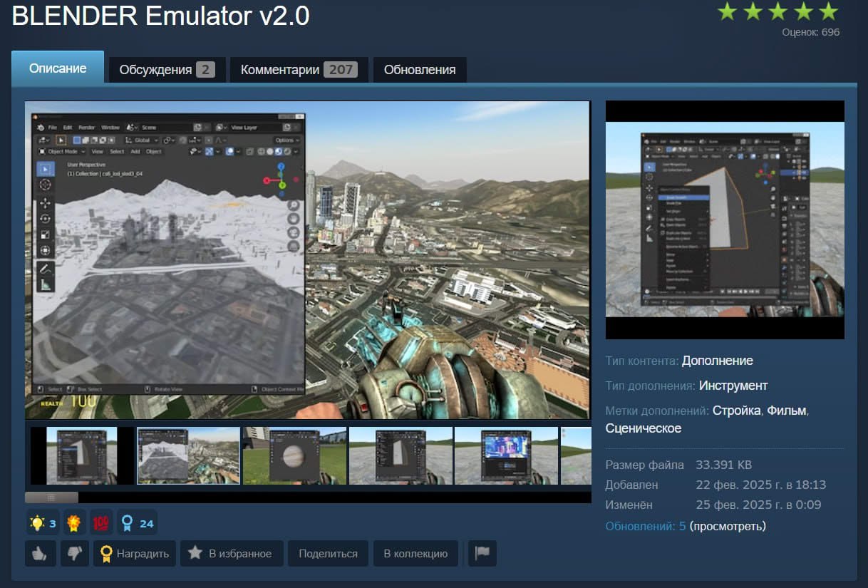Add the item via В коллекцию
The image size is (868, 588).
[415, 553]
